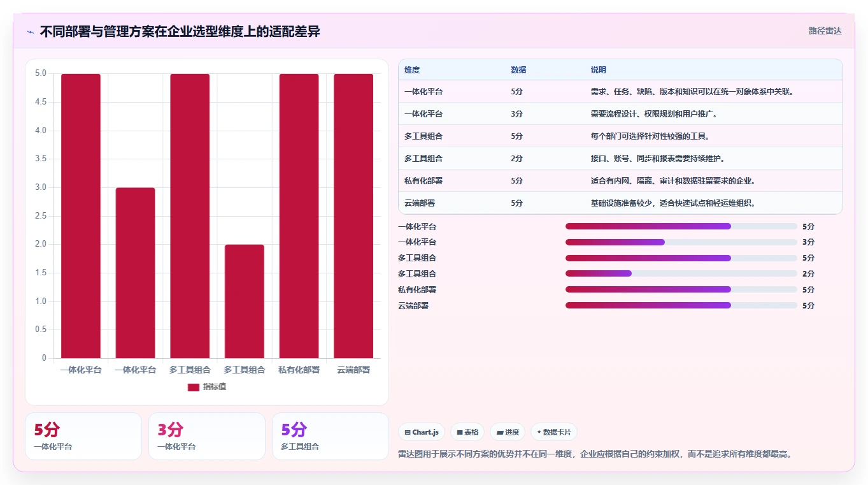Click the 路径雷达 label in the header
Viewport: 868px width, 485px height.
coord(825,31)
